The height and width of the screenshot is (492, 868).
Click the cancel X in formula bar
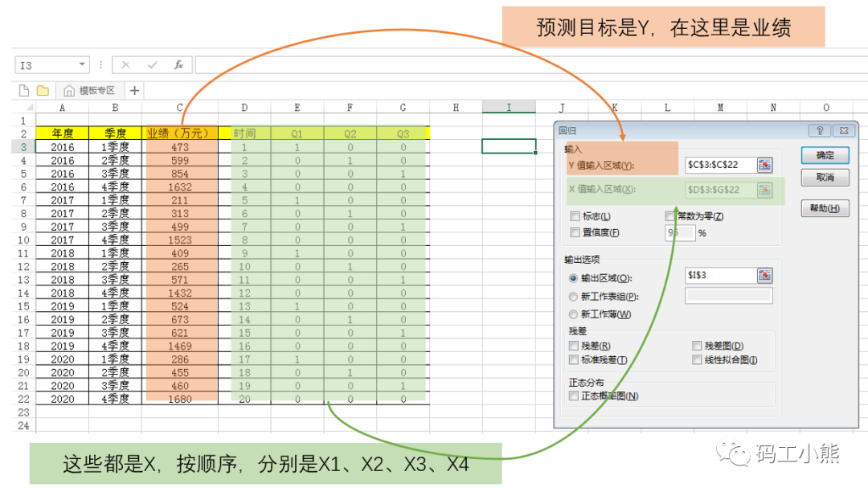point(125,64)
